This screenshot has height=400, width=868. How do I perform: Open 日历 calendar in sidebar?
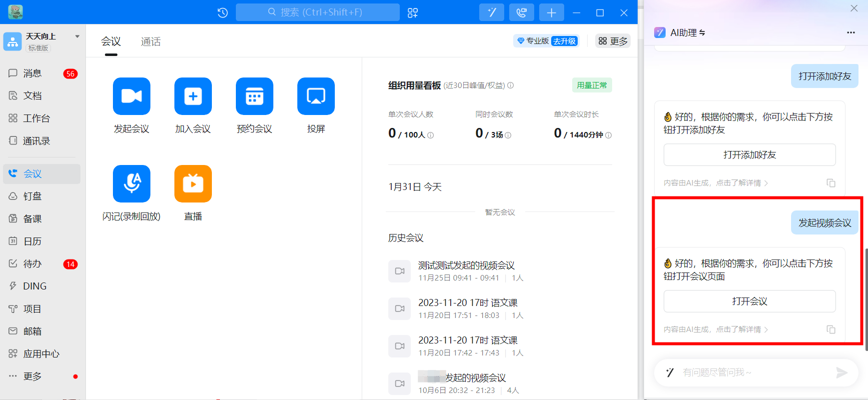click(42, 241)
